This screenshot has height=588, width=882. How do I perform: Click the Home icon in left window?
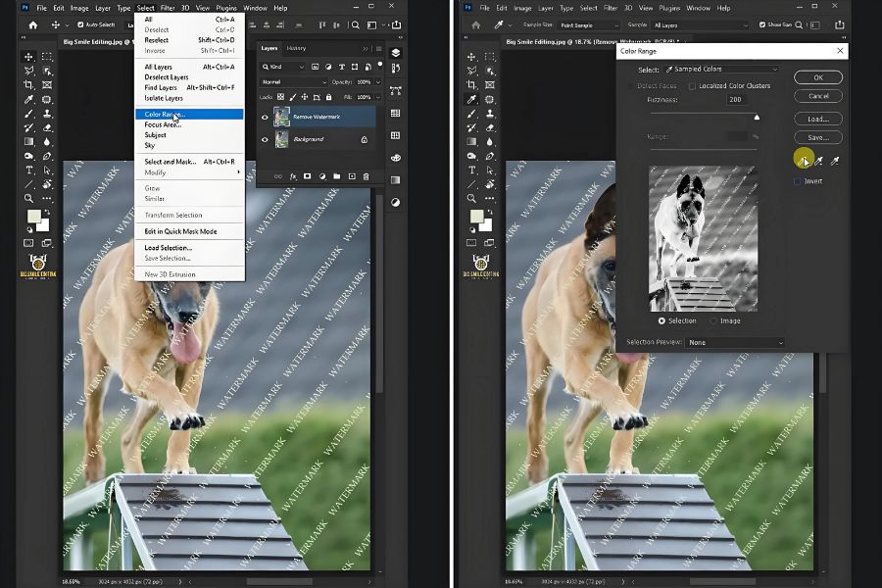(33, 24)
